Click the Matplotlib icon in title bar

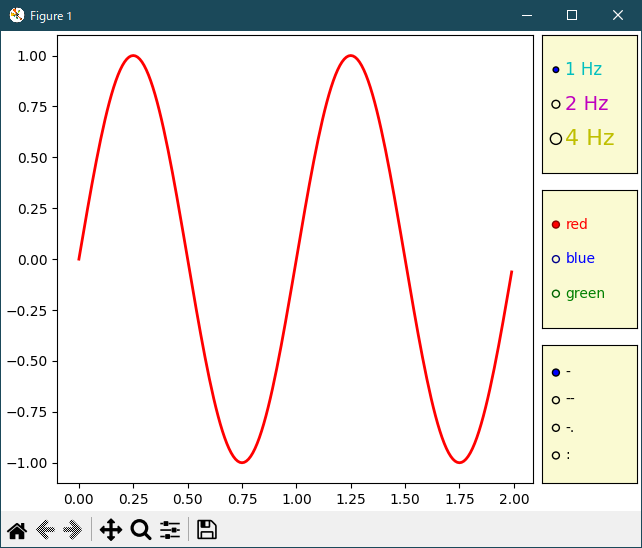(16, 15)
